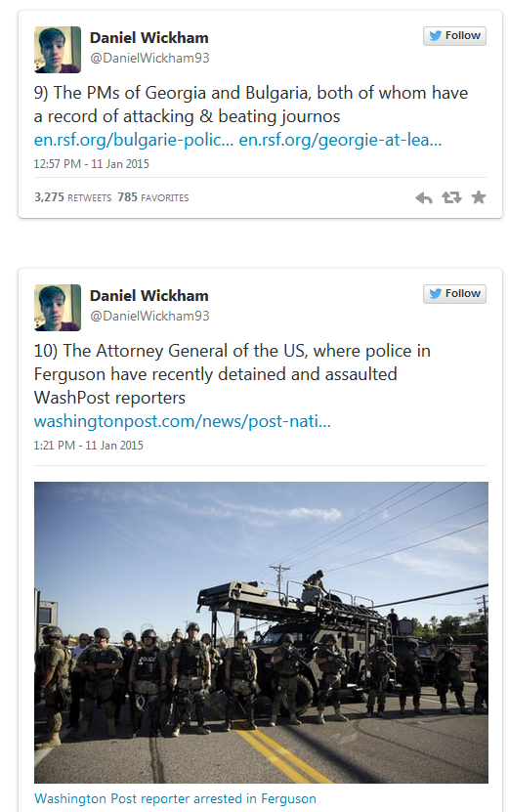
Task: View the 785 favorites count
Action: coord(152,197)
